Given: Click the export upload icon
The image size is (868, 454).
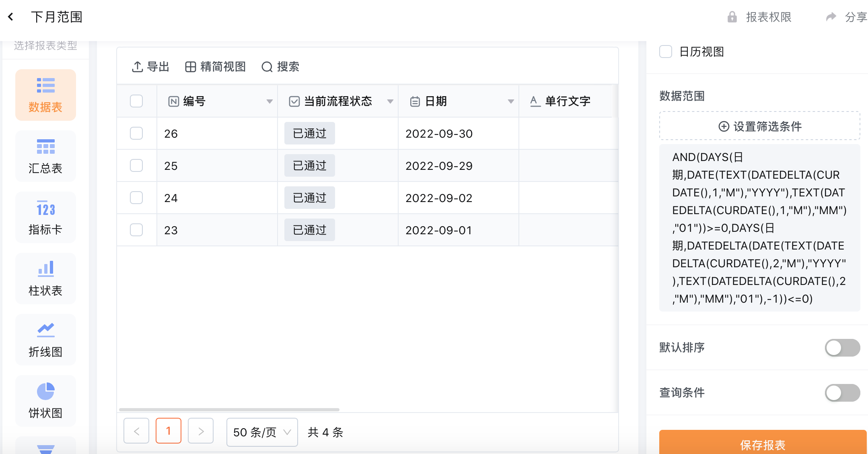Looking at the screenshot, I should tap(137, 67).
